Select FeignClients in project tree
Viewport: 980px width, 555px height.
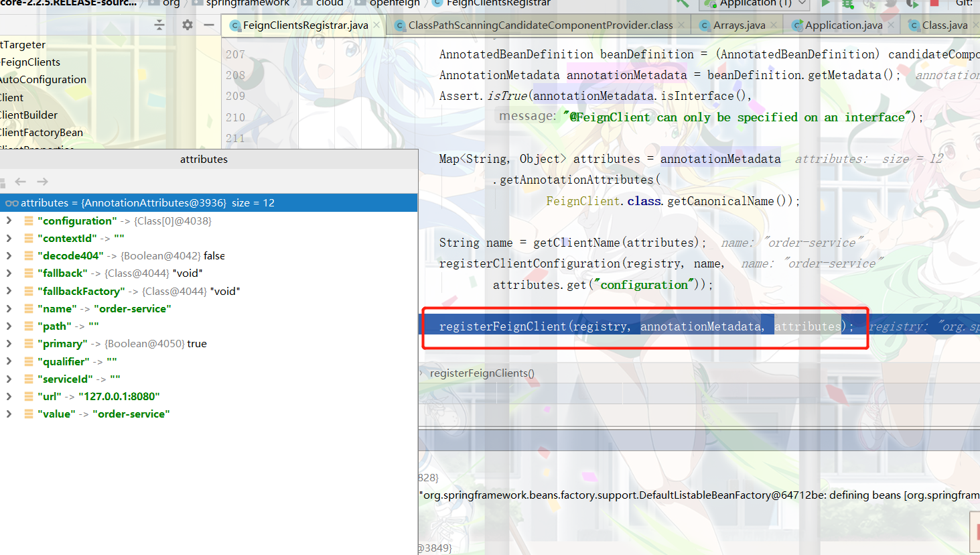tap(31, 62)
